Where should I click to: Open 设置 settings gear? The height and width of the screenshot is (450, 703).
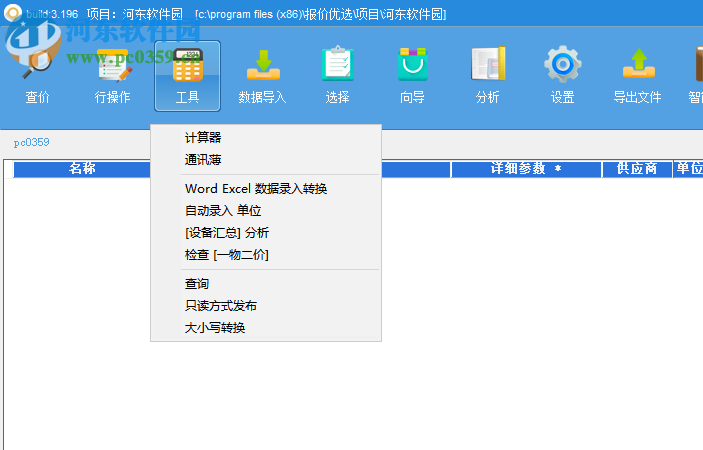[x=562, y=76]
